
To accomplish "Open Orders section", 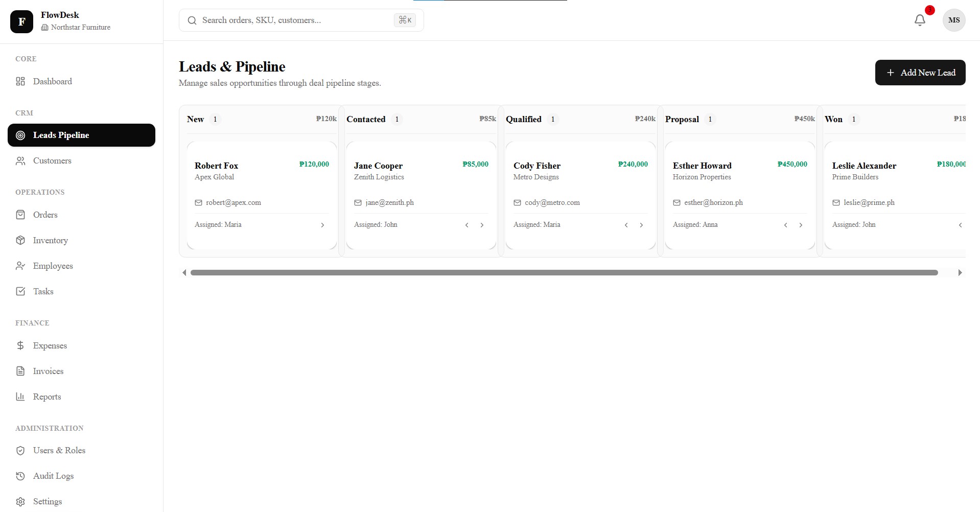I will coord(81,215).
